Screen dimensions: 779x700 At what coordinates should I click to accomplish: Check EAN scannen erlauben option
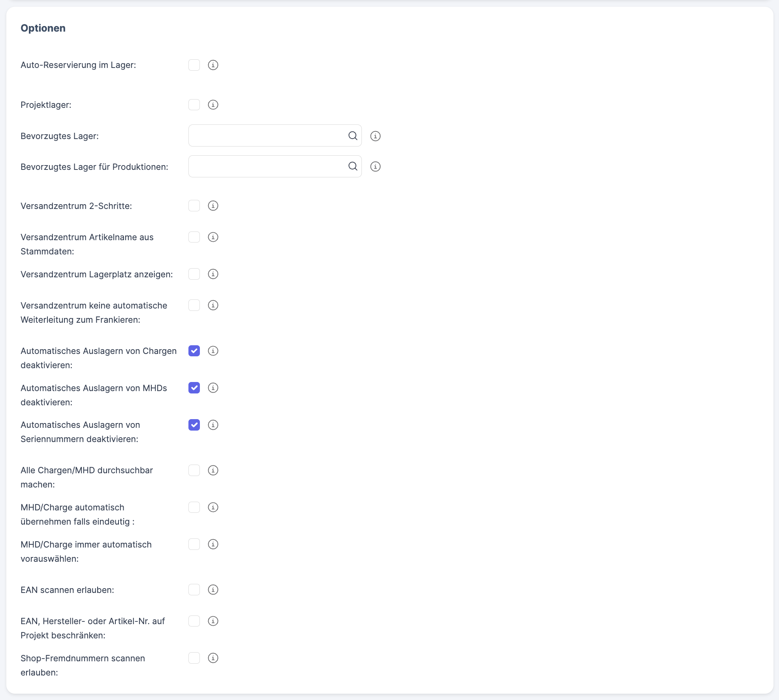click(x=194, y=590)
